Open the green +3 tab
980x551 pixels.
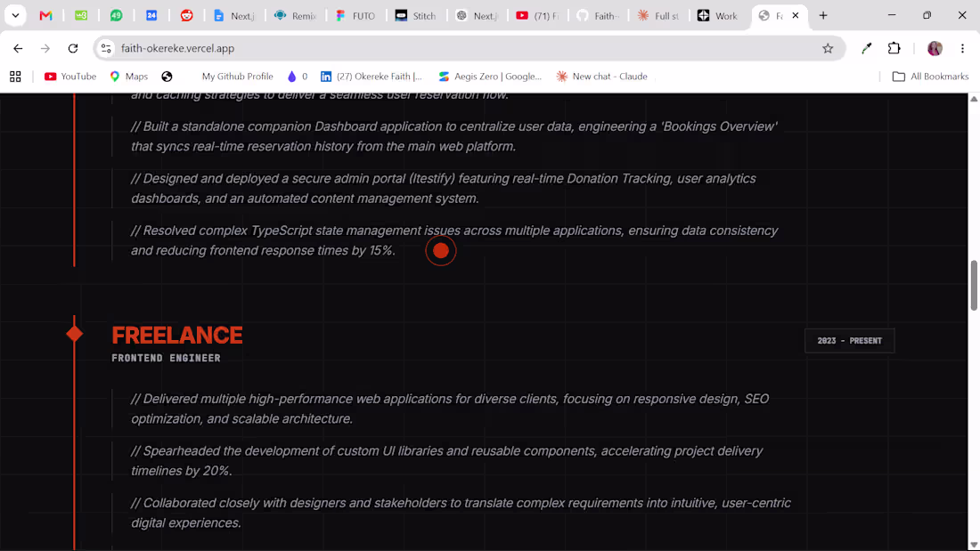point(81,16)
